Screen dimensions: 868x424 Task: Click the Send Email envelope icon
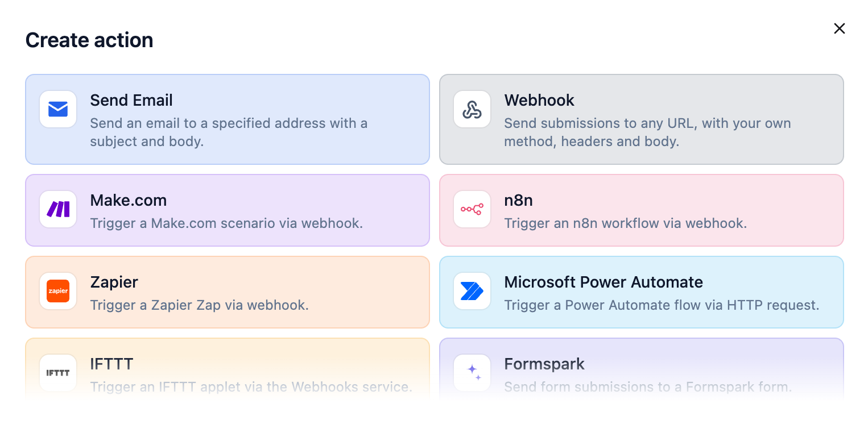[58, 109]
